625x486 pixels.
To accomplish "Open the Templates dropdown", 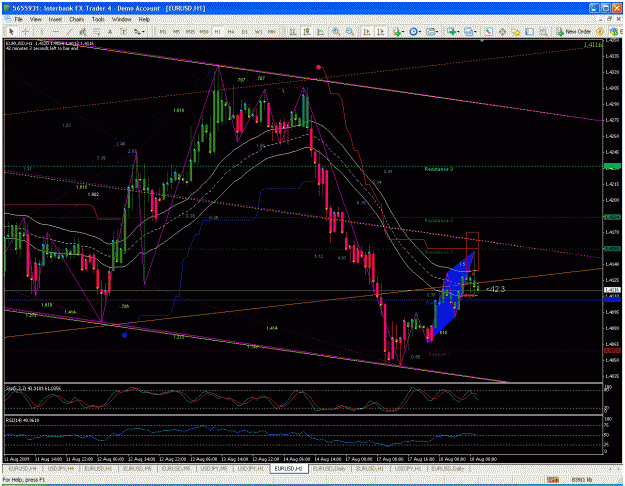I will point(432,31).
